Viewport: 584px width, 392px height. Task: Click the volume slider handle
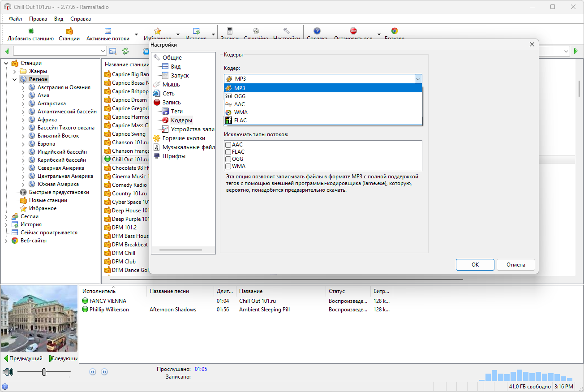coord(44,372)
